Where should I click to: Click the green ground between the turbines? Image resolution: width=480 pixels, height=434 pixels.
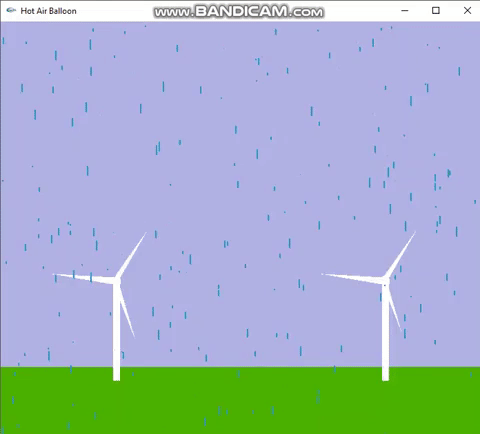[x=250, y=400]
